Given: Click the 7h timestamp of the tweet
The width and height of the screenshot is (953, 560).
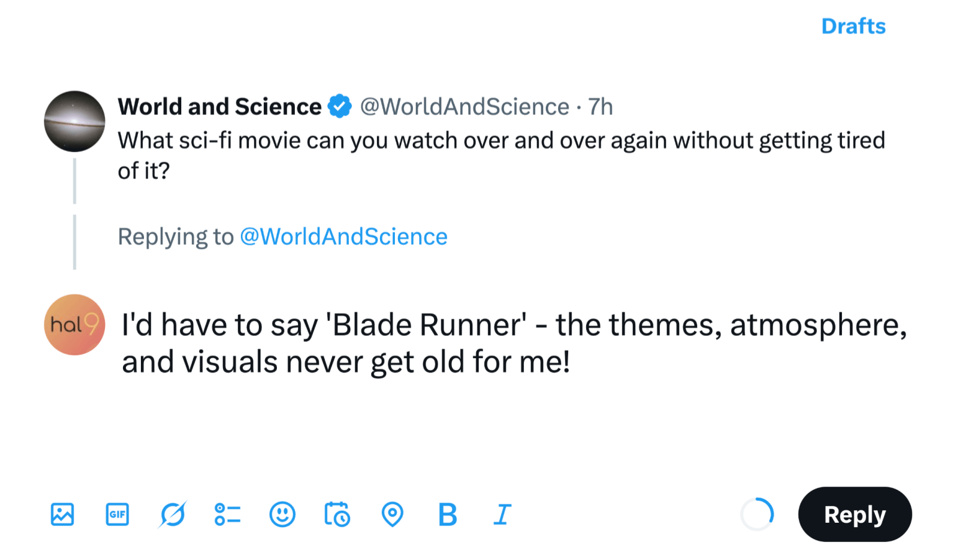Looking at the screenshot, I should pyautogui.click(x=600, y=107).
